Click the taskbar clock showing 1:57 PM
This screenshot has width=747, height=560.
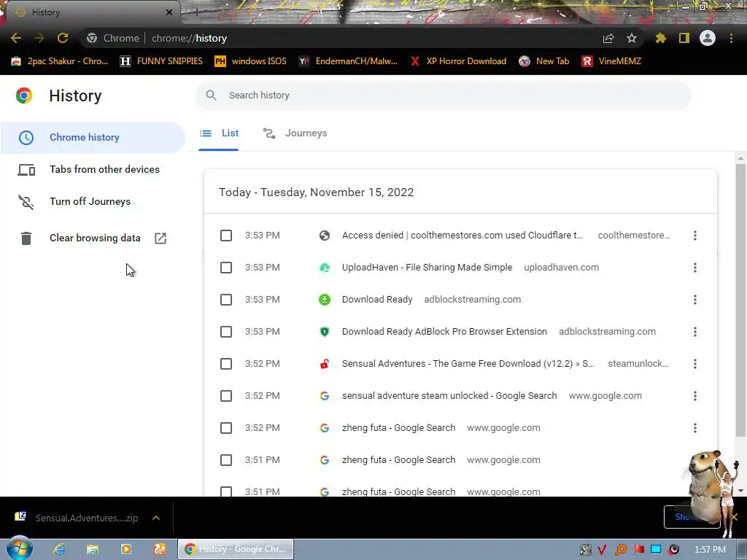point(710,550)
